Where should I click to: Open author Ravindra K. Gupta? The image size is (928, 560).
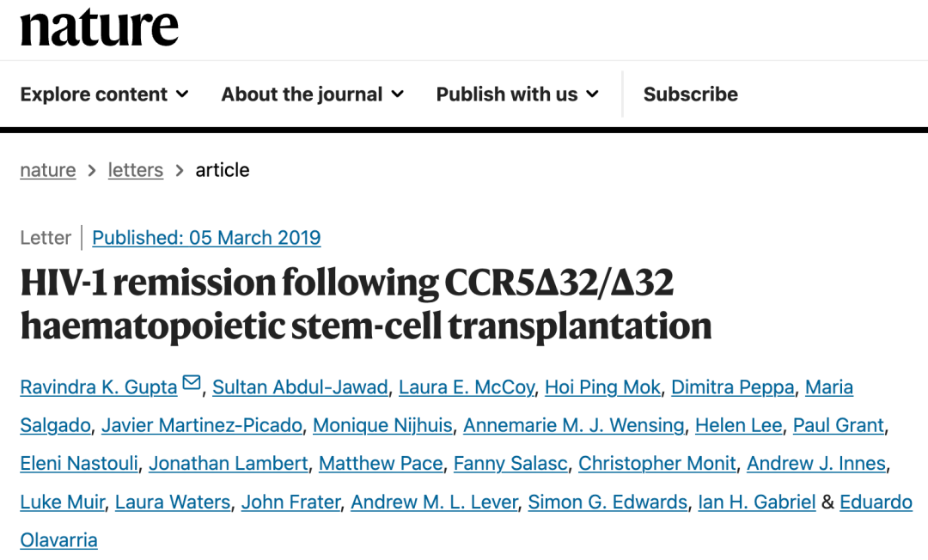coord(99,387)
